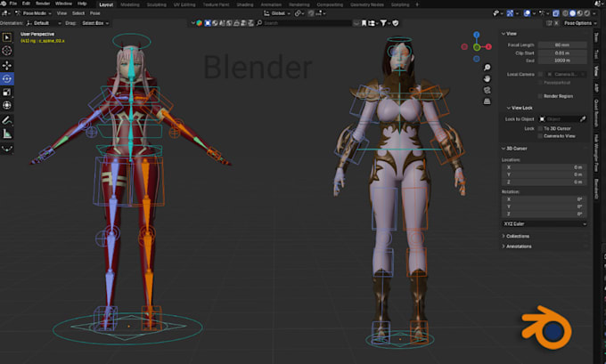
Task: Toggle show overlays button
Action: point(527,13)
